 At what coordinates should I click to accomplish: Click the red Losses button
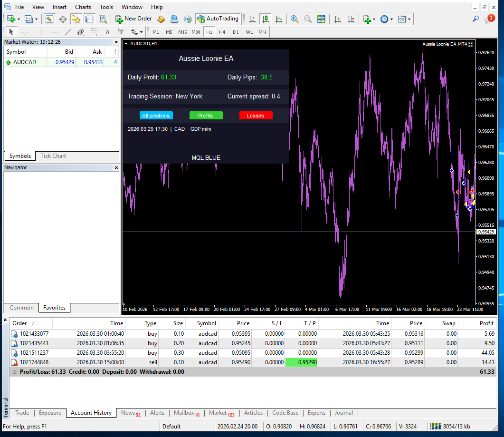pyautogui.click(x=256, y=116)
